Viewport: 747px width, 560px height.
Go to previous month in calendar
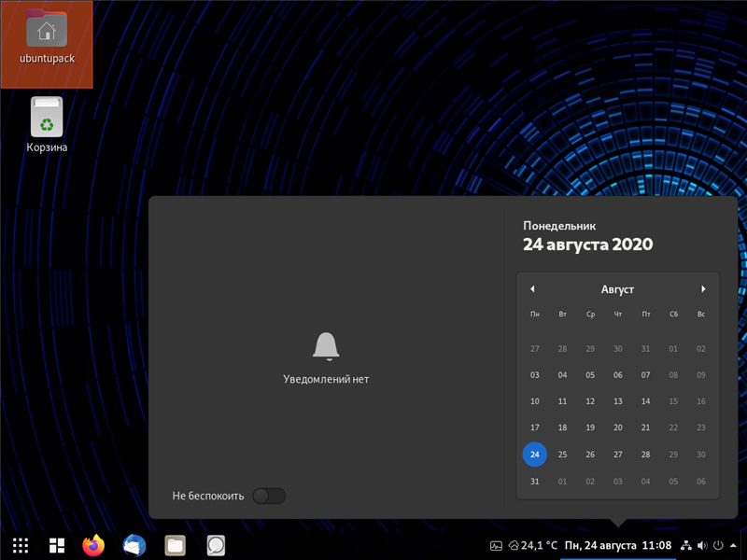(532, 289)
